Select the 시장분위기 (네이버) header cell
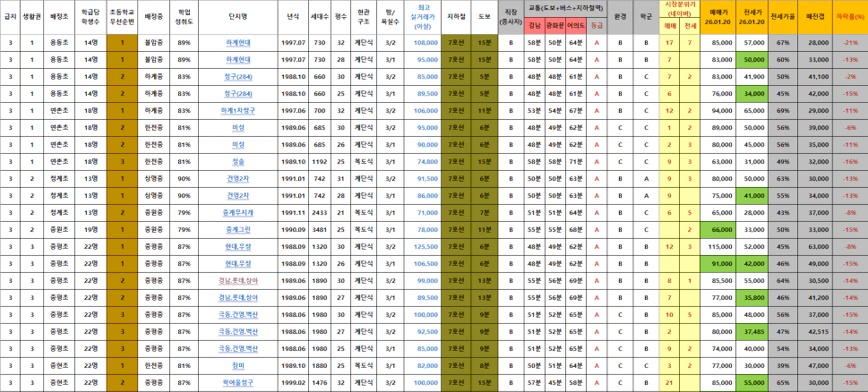Viewport: 868px width, 392px height. coord(679,9)
